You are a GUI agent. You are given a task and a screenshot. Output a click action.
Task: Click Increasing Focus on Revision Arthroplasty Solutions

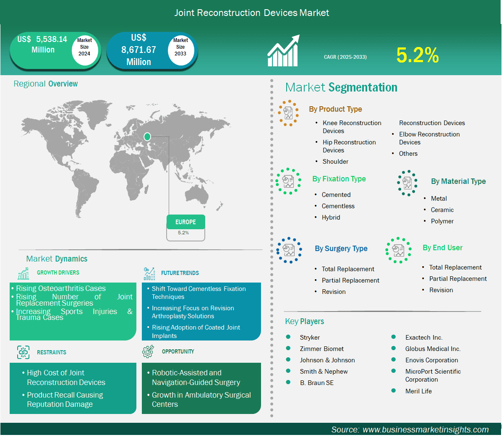click(x=193, y=312)
